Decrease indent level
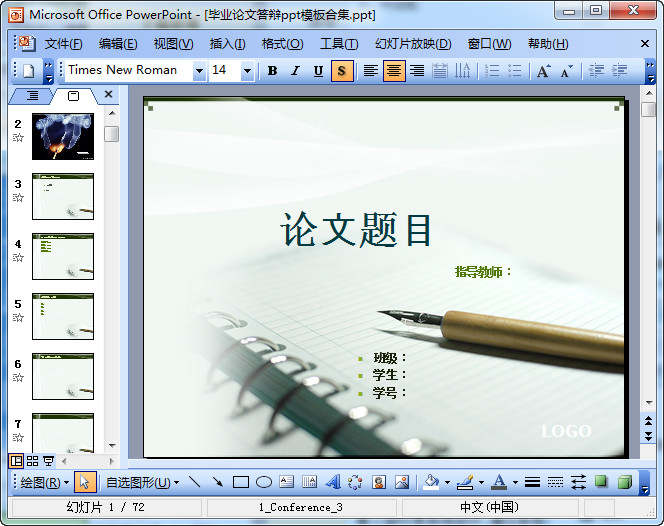The image size is (664, 526). click(596, 71)
